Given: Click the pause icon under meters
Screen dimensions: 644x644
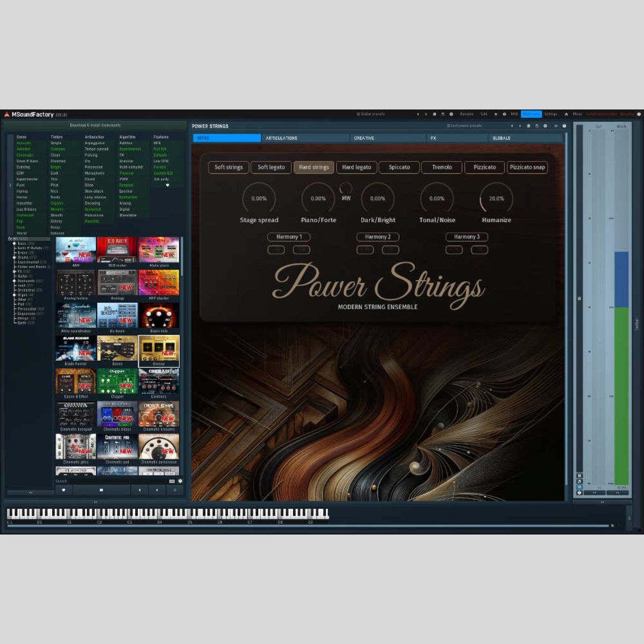Looking at the screenshot, I should (580, 475).
